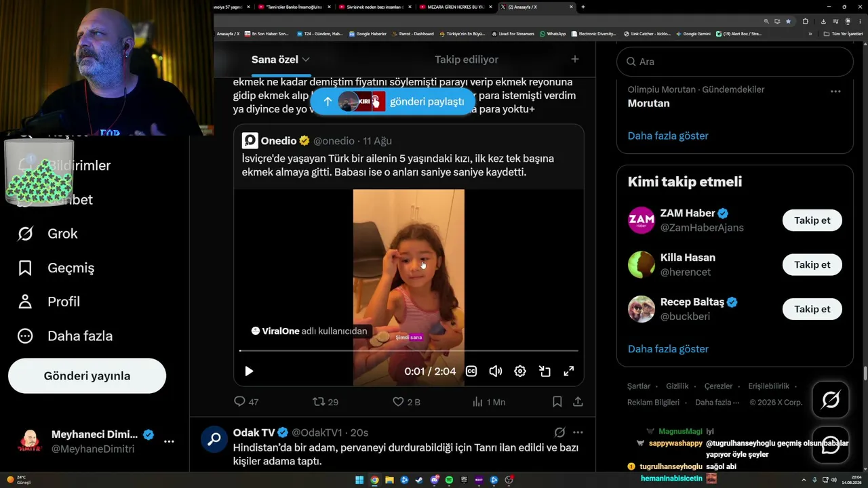The width and height of the screenshot is (868, 488).
Task: Open ZAM Haber profile avatar
Action: pos(642,220)
